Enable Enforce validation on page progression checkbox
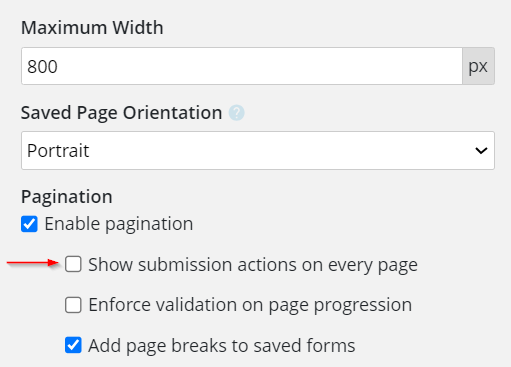 click(73, 305)
